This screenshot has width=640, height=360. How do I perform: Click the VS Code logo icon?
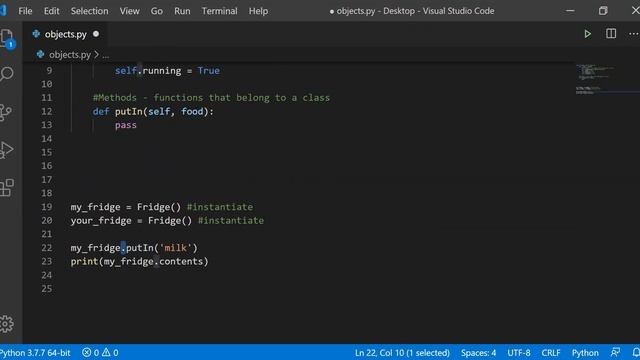pos(3,11)
